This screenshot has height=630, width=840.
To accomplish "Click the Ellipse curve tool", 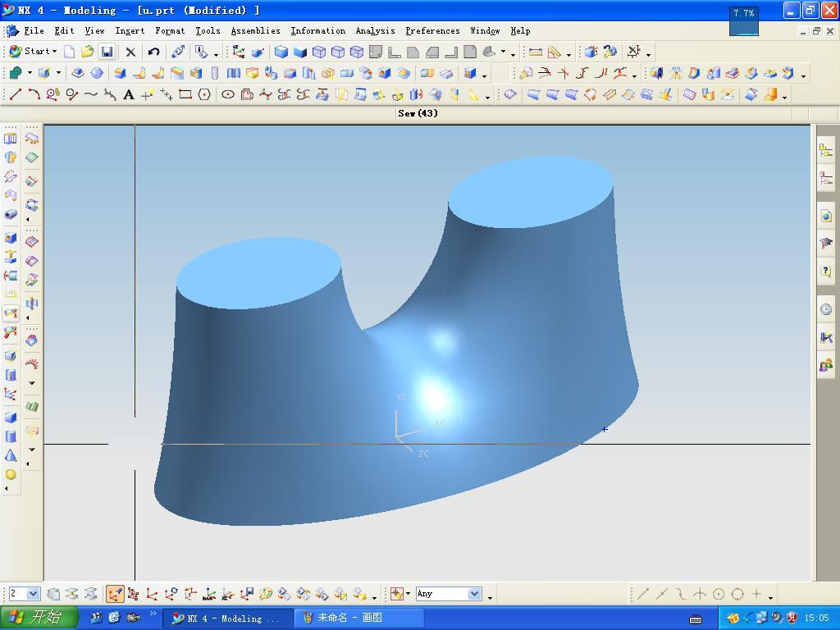I will pyautogui.click(x=228, y=95).
